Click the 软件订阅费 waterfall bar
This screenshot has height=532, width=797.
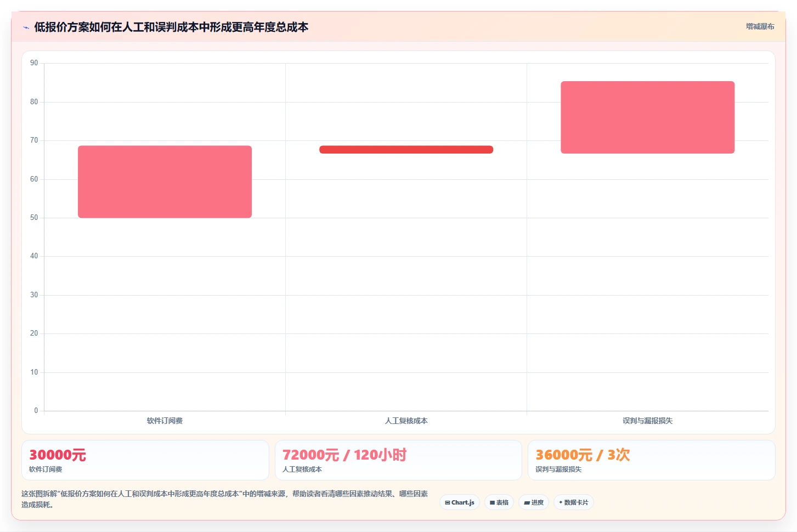(165, 182)
